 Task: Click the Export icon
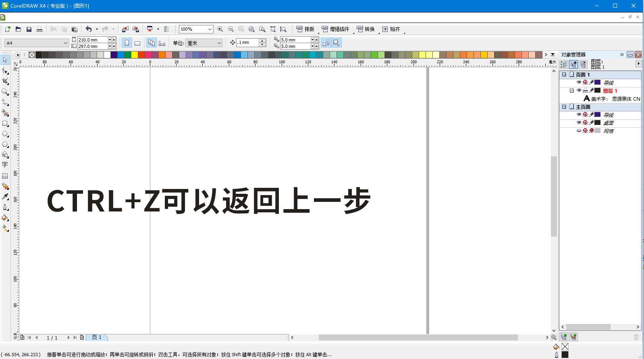click(x=136, y=29)
